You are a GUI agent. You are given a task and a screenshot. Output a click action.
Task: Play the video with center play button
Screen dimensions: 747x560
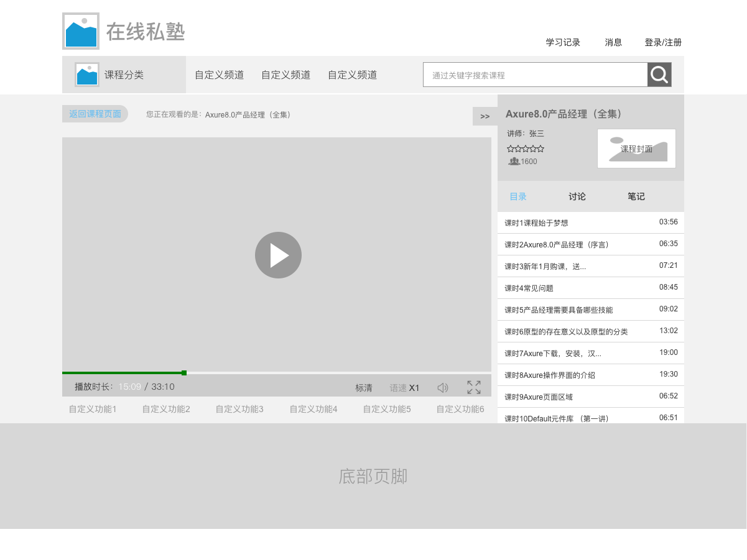278,255
